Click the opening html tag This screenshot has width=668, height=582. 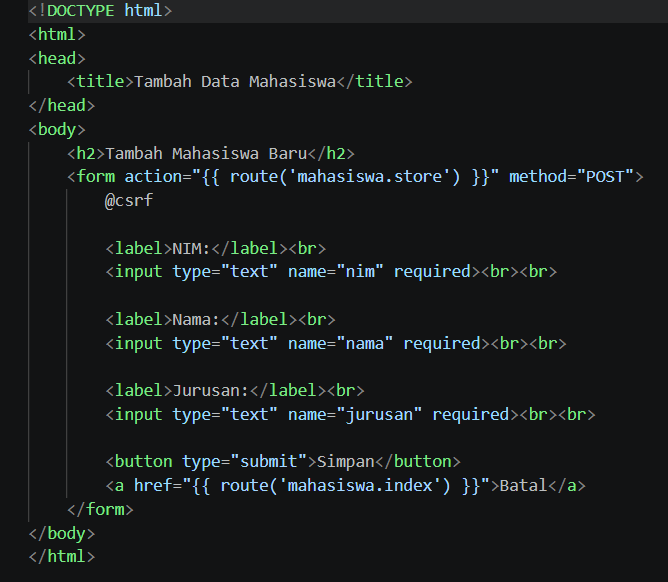pyautogui.click(x=57, y=34)
